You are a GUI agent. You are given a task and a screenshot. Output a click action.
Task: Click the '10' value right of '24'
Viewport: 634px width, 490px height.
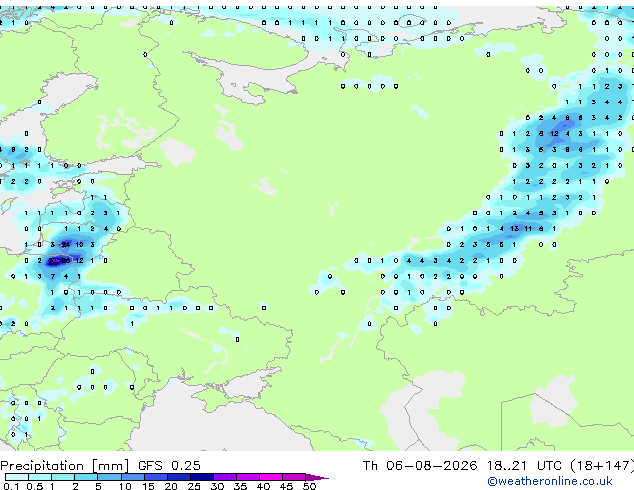(79, 245)
